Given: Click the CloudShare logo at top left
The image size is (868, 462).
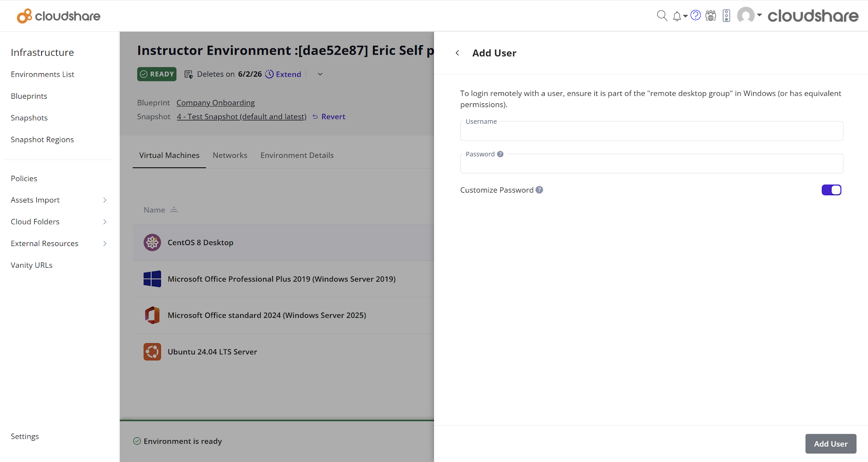Looking at the screenshot, I should (x=58, y=16).
